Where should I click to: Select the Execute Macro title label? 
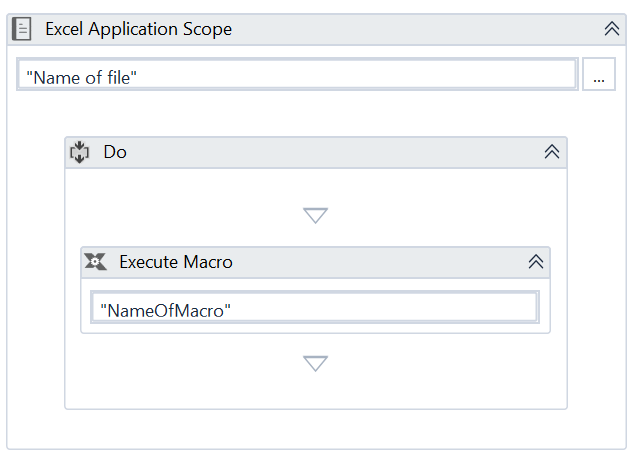[x=176, y=262]
